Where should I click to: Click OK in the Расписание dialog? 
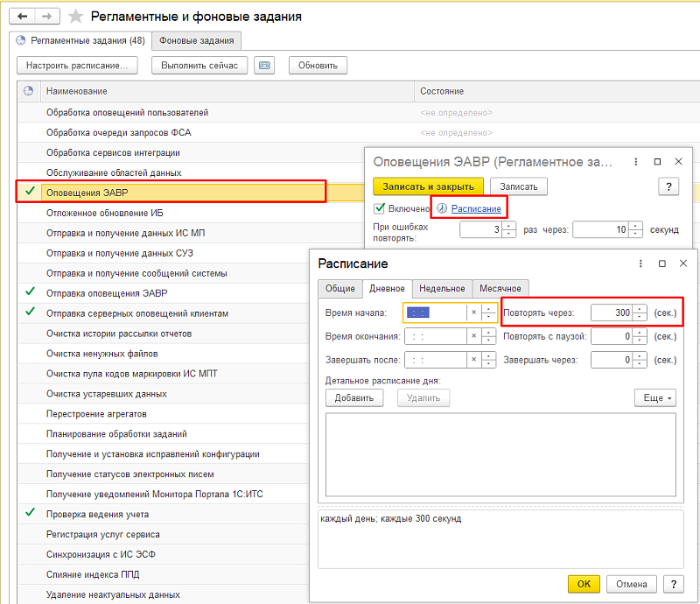click(x=584, y=584)
